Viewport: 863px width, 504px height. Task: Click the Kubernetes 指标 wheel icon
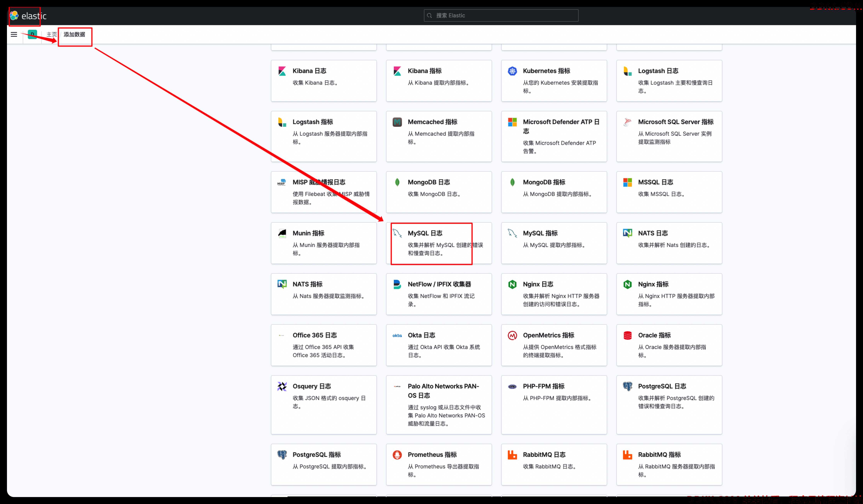point(512,71)
